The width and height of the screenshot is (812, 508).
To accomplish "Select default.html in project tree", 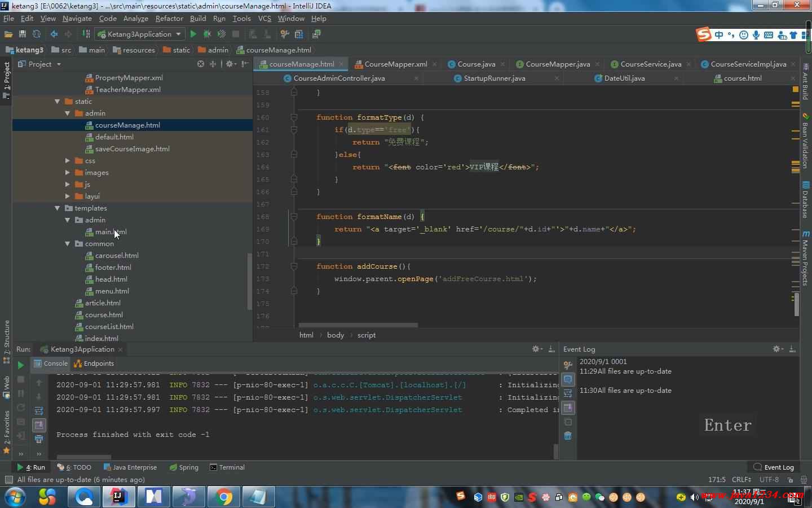I will [114, 137].
